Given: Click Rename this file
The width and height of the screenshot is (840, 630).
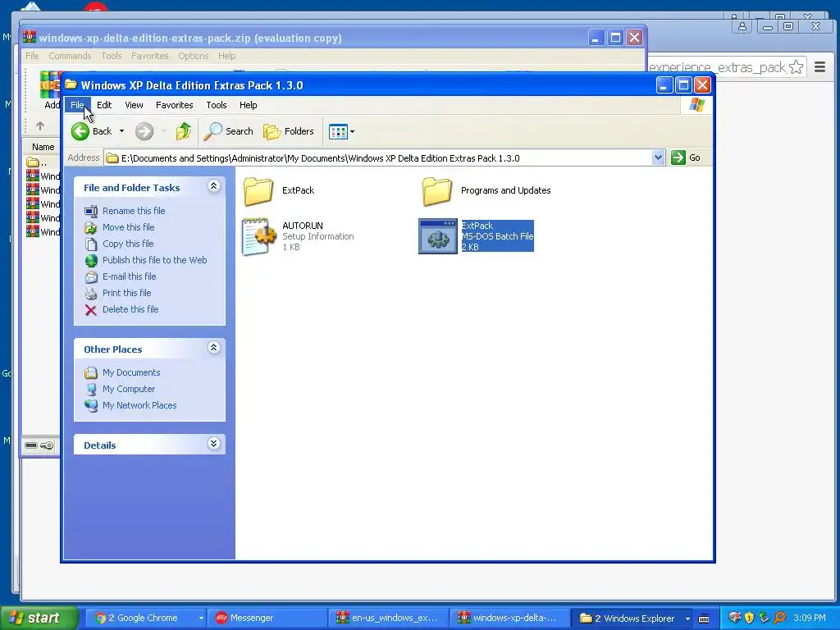Looking at the screenshot, I should 134,211.
